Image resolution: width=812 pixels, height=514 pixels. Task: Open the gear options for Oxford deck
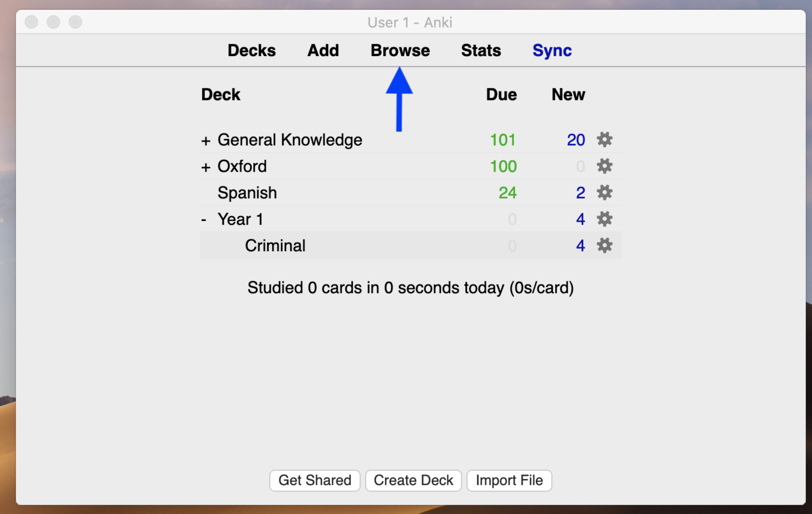coord(604,166)
